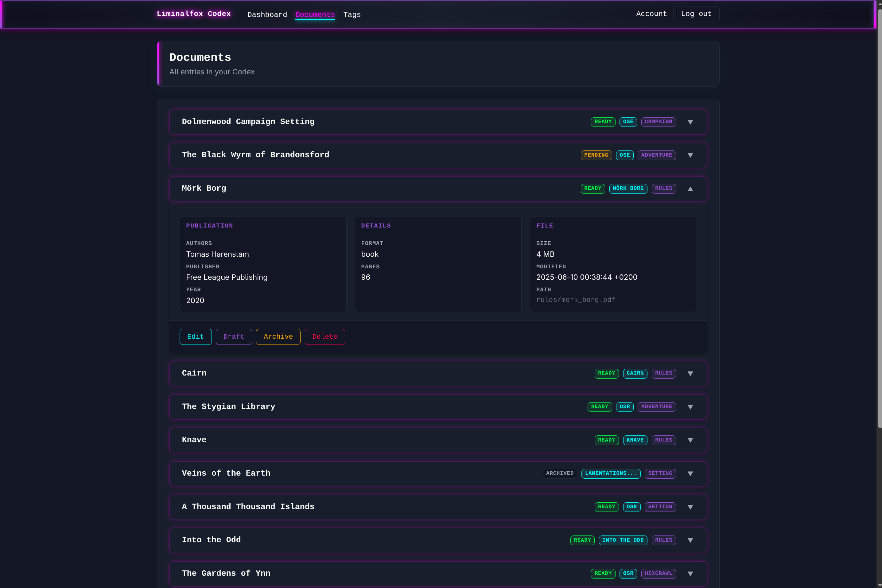Click OSR tag on Stygian Library row
This screenshot has height=588, width=882.
624,407
